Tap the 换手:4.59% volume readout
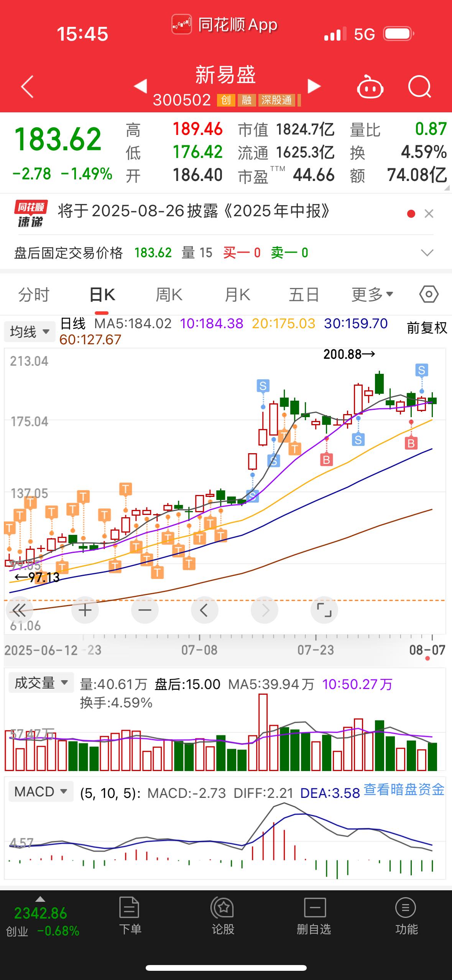 (x=116, y=703)
